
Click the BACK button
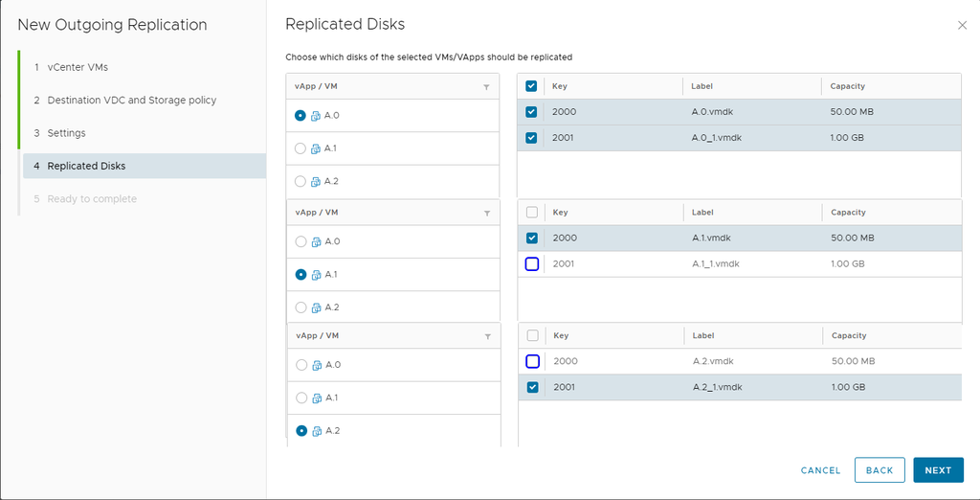tap(879, 470)
